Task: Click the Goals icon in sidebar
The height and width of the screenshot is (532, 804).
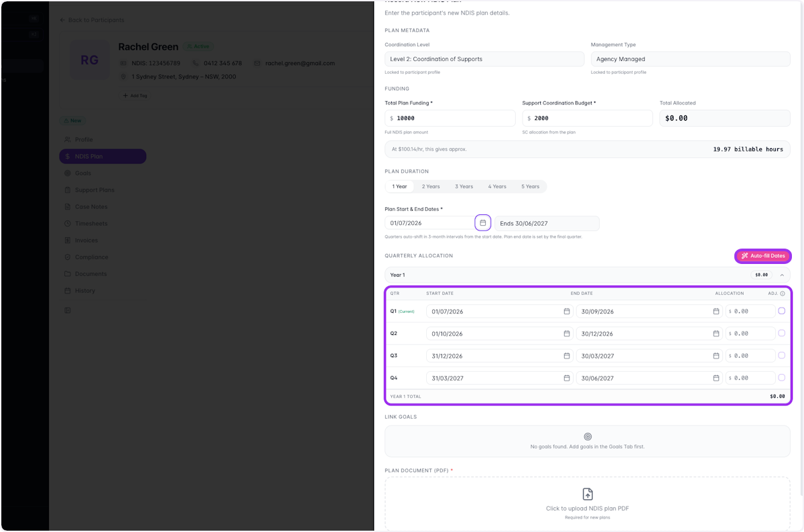Action: click(68, 173)
